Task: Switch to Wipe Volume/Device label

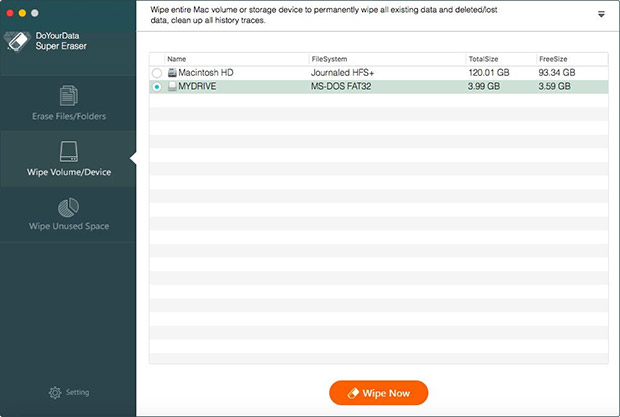Action: (x=69, y=172)
